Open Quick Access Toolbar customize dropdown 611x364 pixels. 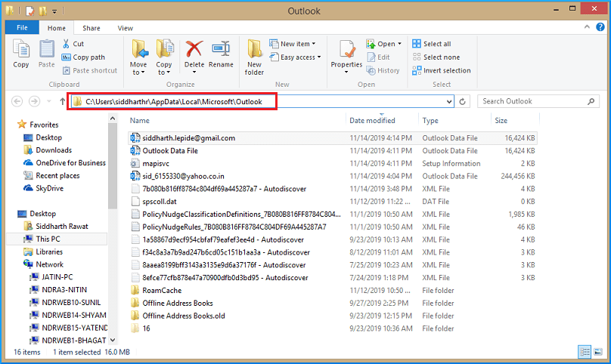point(54,11)
